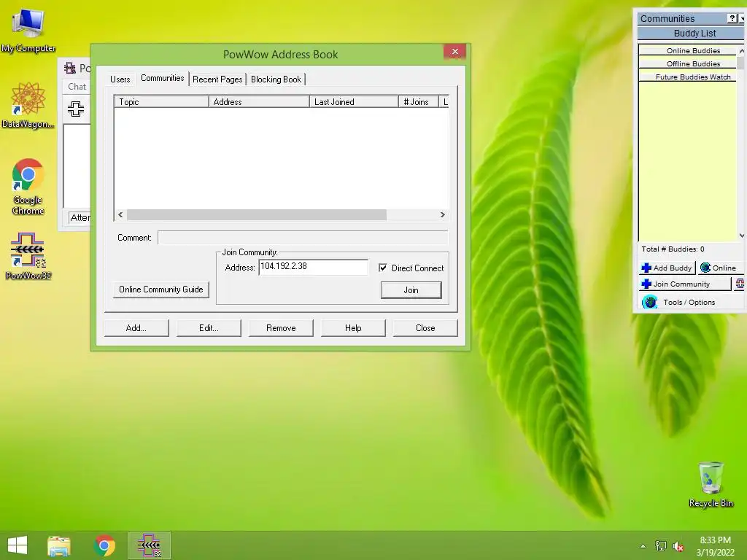Click the Add... button

(136, 328)
